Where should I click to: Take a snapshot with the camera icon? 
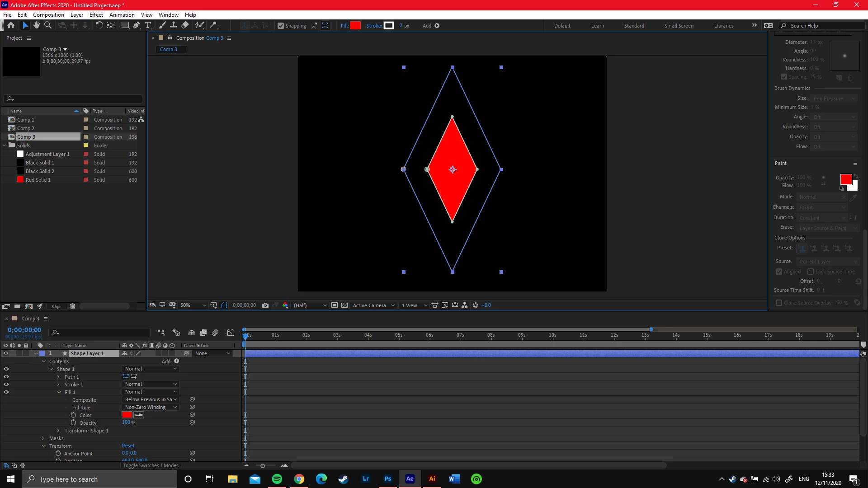(x=265, y=305)
